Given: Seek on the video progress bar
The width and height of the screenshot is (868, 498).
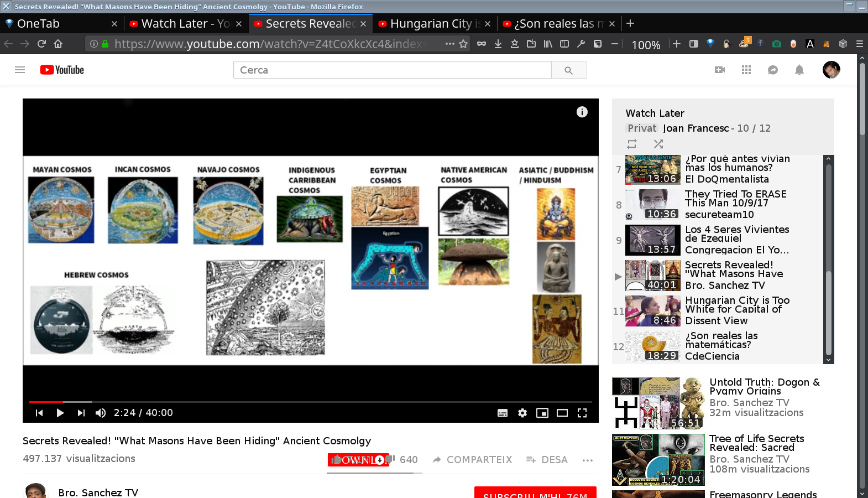Looking at the screenshot, I should point(311,402).
